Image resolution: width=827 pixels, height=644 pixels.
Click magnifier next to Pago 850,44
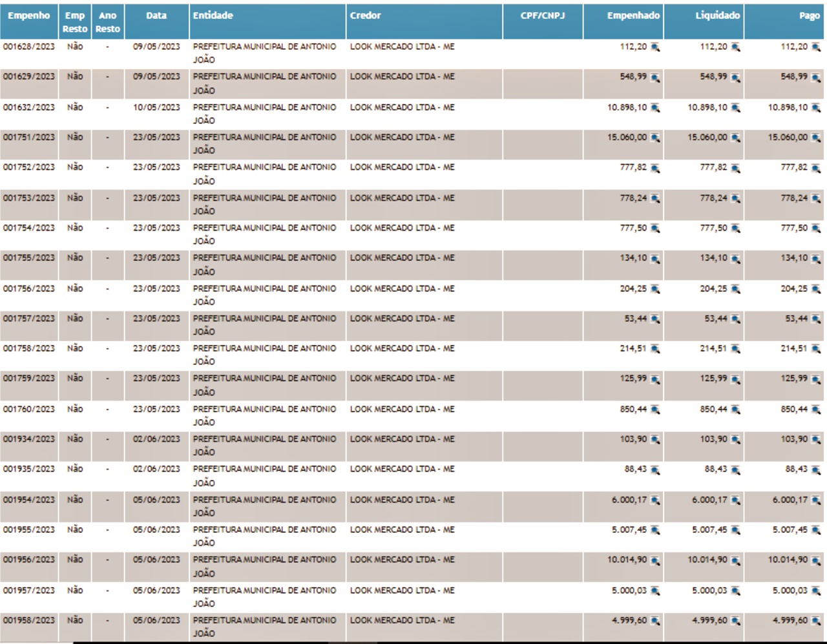coord(816,410)
